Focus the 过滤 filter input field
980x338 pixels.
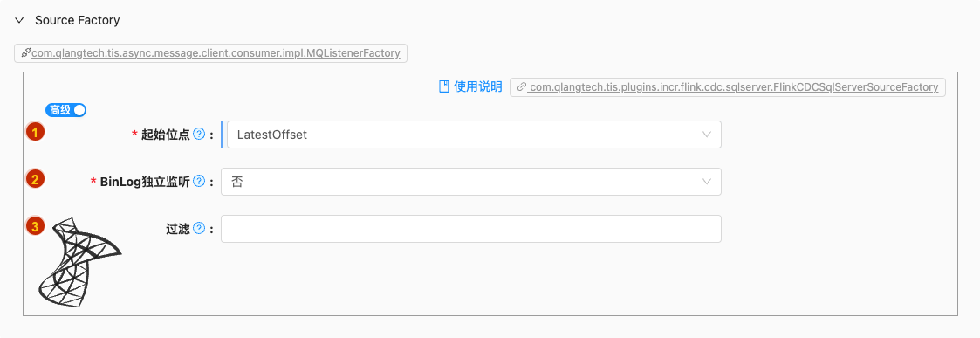coord(471,229)
